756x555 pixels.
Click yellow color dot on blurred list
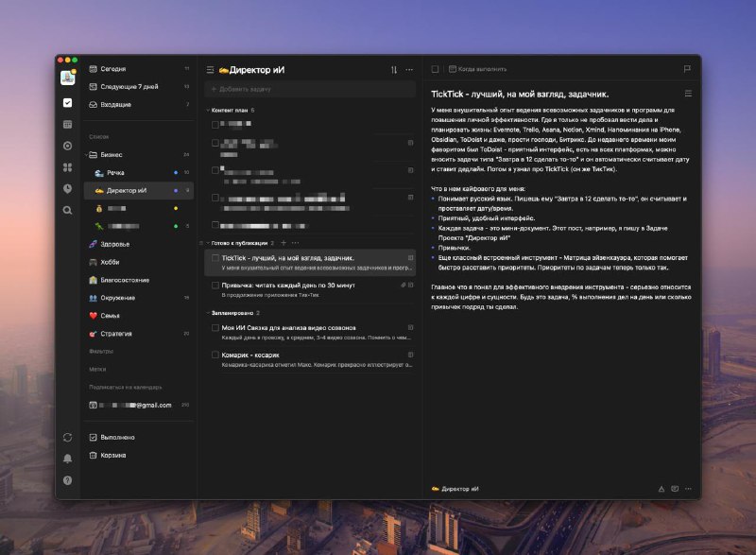coord(176,208)
